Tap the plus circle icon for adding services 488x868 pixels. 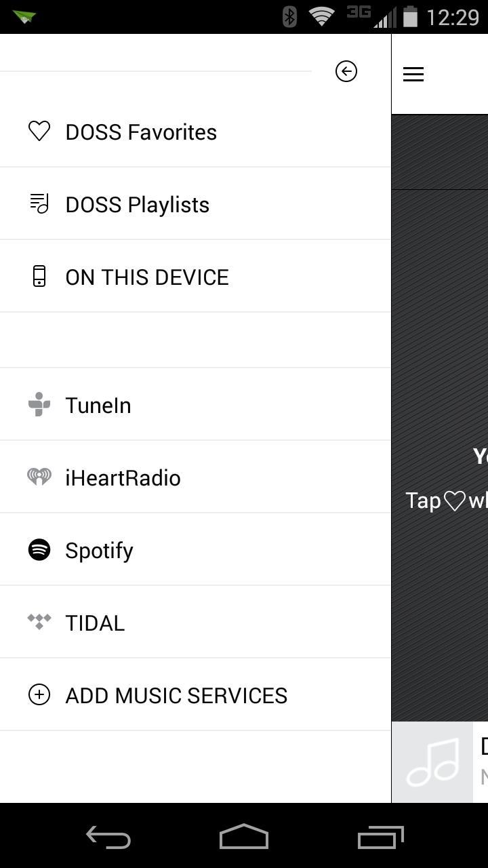click(x=39, y=694)
